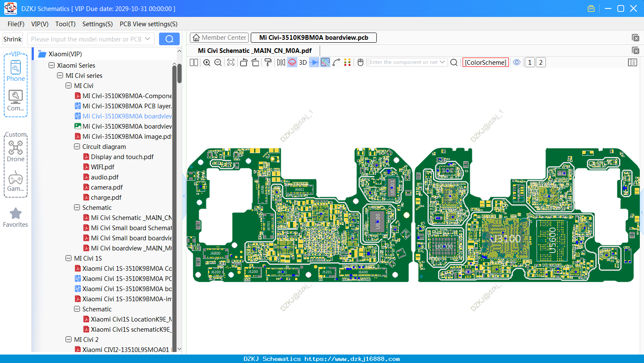Click the DZKJ app logo
The image size is (644, 363).
(10, 8)
